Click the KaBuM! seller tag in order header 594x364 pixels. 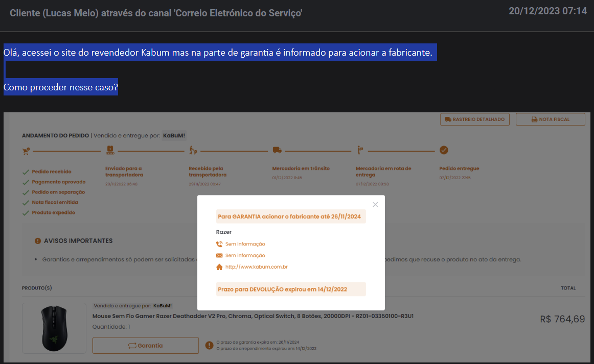click(174, 135)
